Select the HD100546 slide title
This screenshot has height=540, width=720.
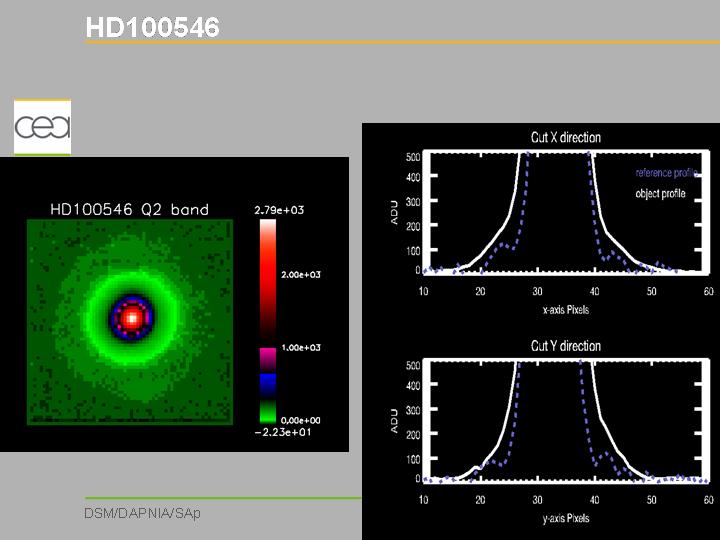[152, 28]
